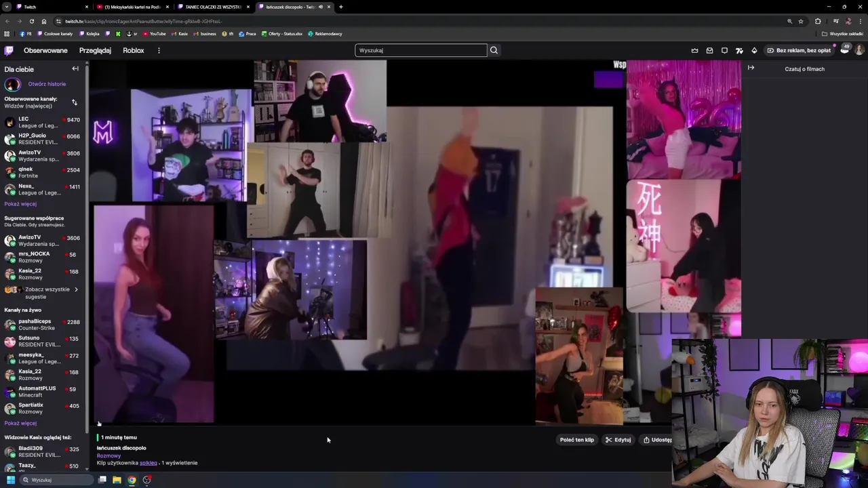This screenshot has height=488, width=868.
Task: Open Obserwowane in Twitch navigation
Action: (x=45, y=50)
